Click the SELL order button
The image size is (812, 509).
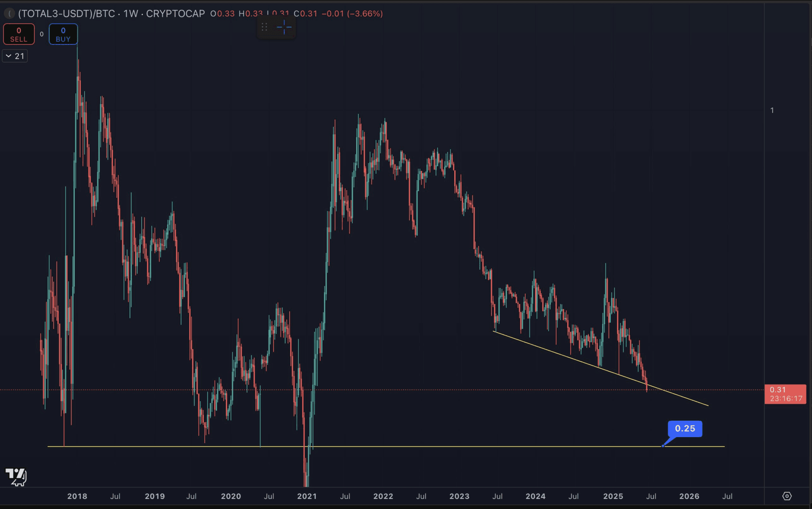tap(19, 34)
